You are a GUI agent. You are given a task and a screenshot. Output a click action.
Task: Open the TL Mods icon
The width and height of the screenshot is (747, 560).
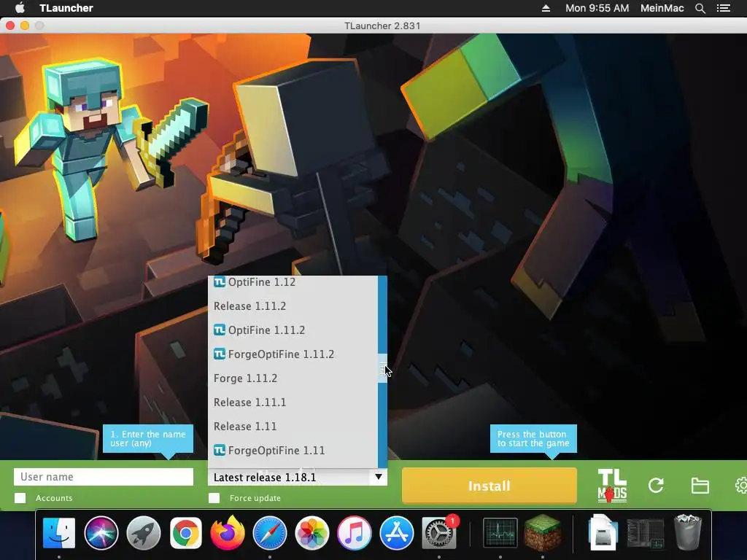coord(612,486)
